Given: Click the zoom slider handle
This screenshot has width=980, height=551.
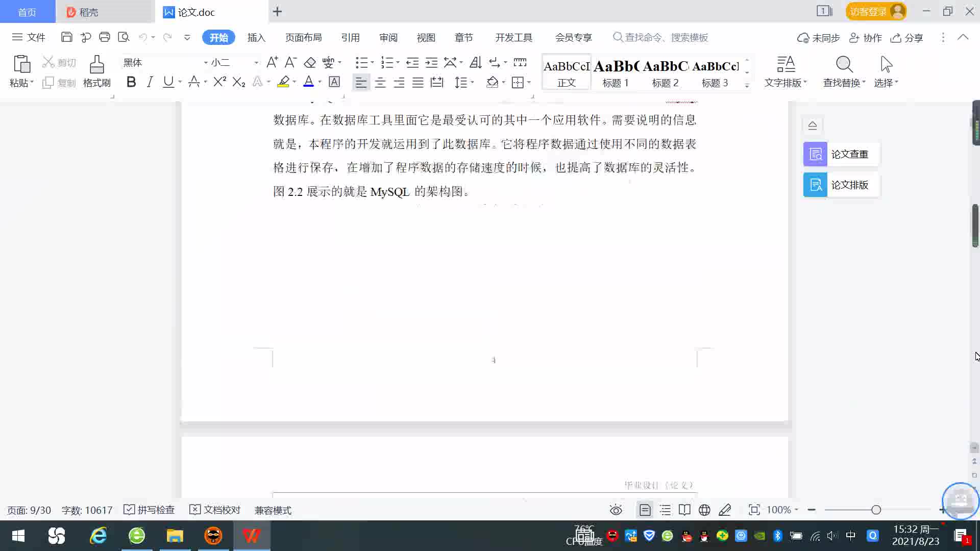Looking at the screenshot, I should point(876,510).
